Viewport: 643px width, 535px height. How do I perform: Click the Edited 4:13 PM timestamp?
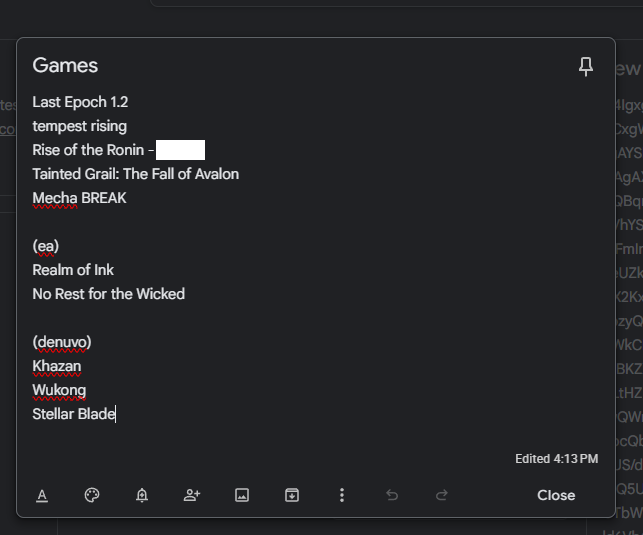(556, 459)
